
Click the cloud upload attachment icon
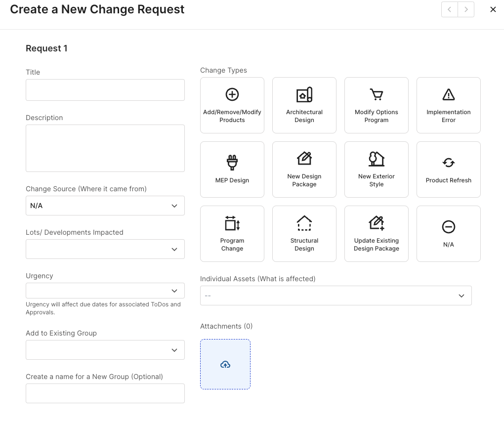(x=225, y=364)
